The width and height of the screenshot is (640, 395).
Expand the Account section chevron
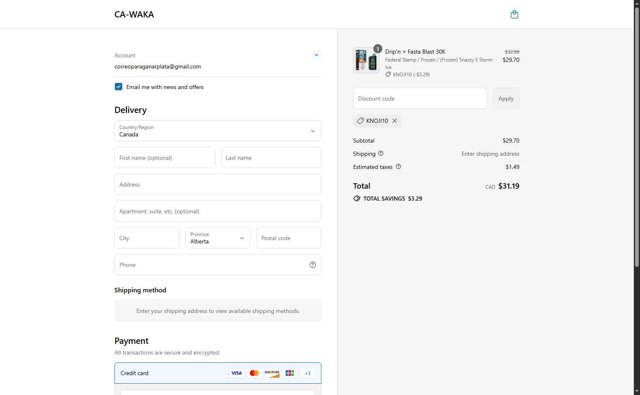point(316,55)
